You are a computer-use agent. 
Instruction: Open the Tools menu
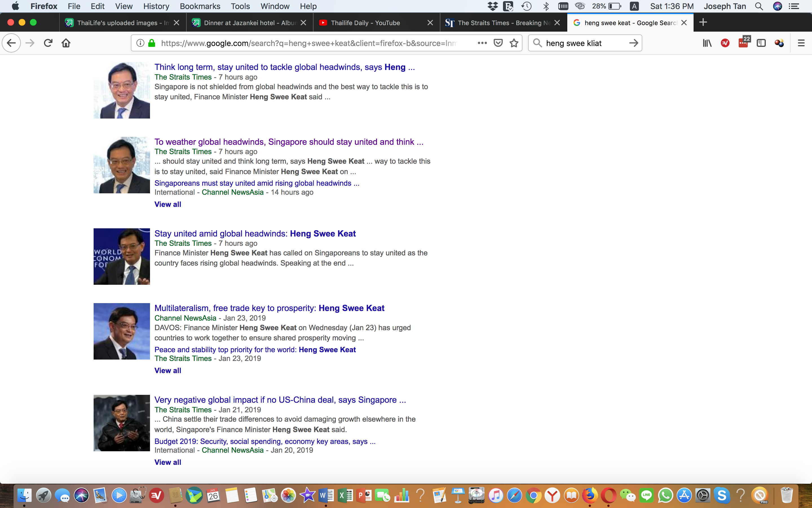click(240, 6)
